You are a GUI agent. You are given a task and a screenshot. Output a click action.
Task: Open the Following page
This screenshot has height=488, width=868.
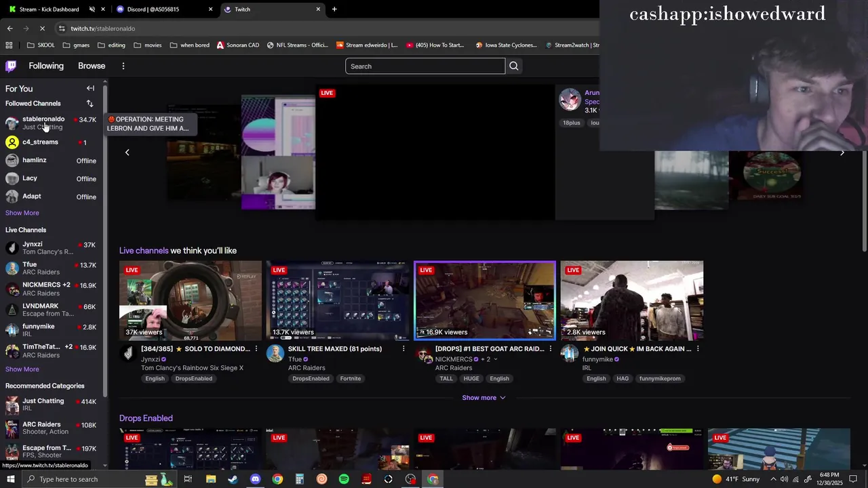coord(46,66)
